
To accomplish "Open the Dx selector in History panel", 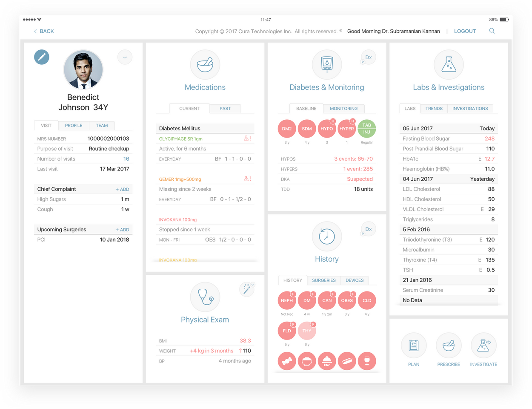I will [368, 229].
